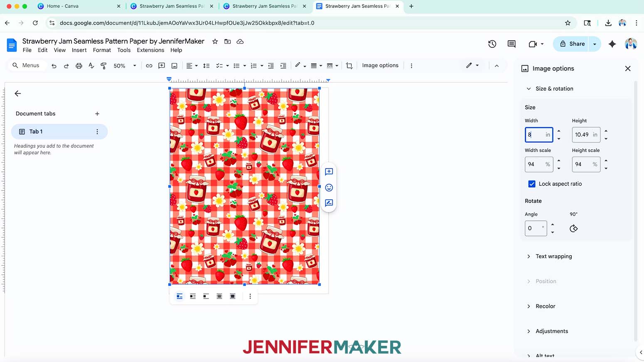Open numbered list dropdown arrow

[262, 66]
